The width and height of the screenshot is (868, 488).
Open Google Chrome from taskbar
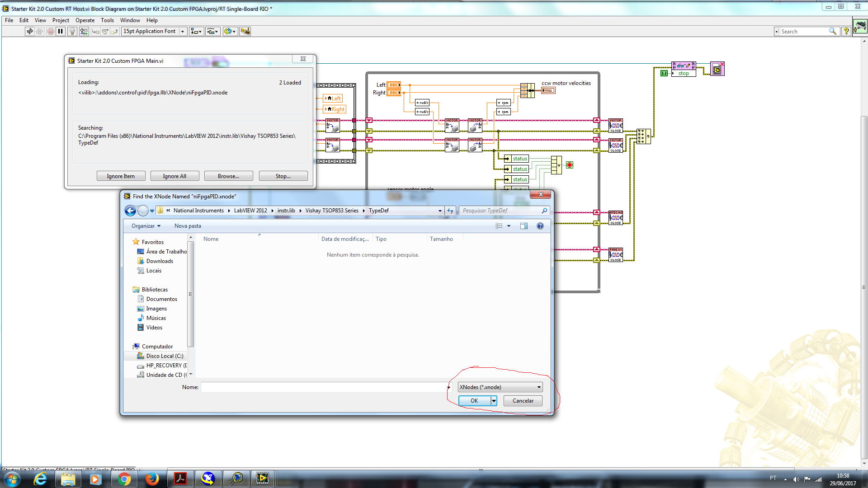point(123,479)
